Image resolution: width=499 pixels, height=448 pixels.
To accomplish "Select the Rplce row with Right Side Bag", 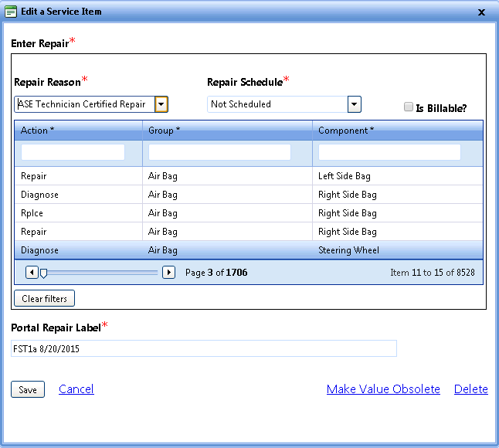I will point(249,213).
